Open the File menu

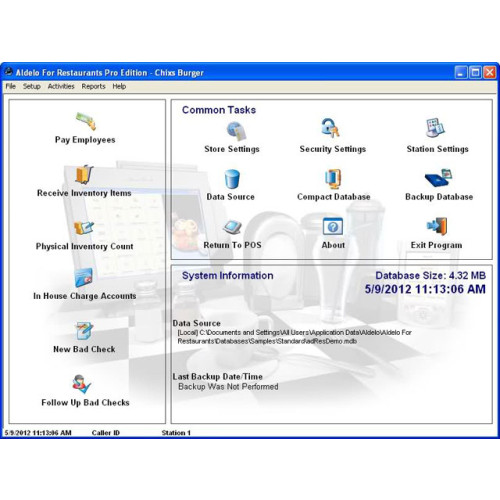(x=11, y=86)
